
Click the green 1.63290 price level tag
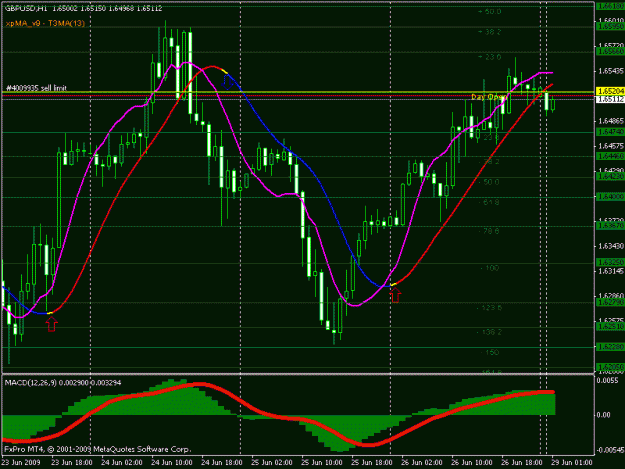(610, 263)
